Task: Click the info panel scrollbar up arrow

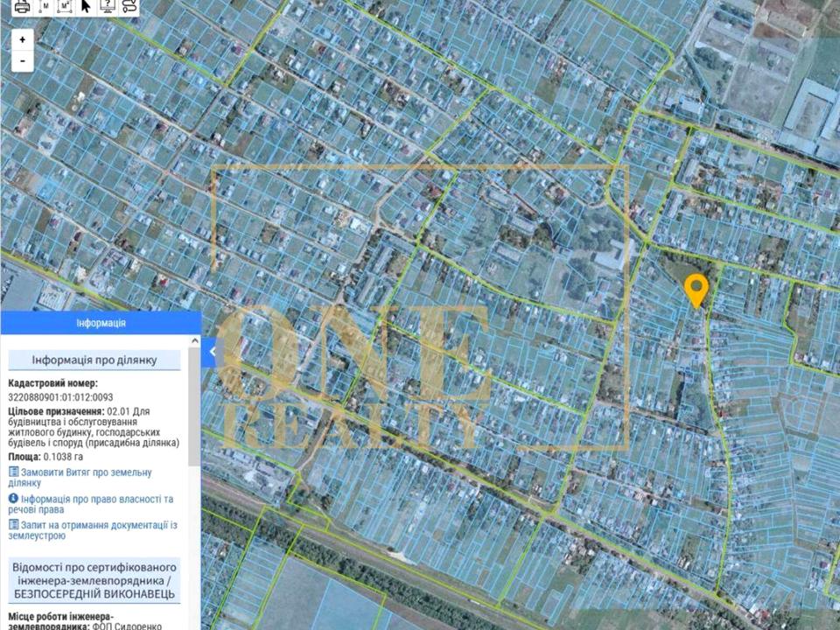Action: click(x=193, y=341)
